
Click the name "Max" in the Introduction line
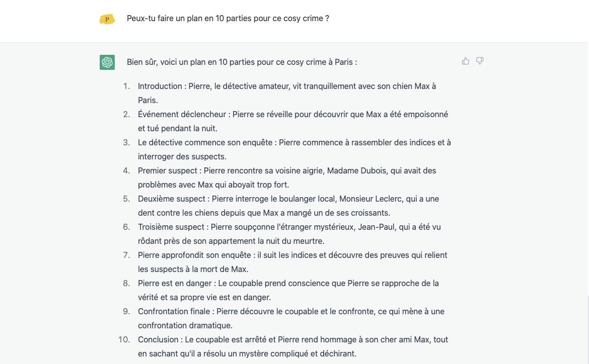coord(422,86)
